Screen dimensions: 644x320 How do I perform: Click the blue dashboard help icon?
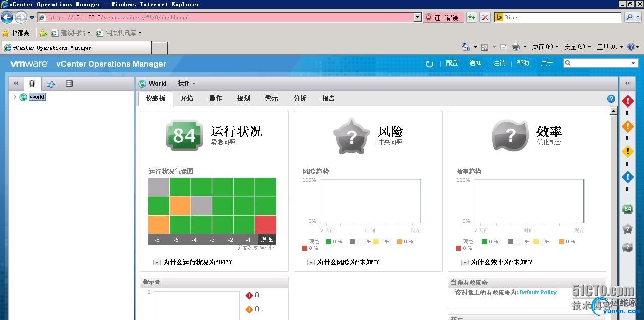(x=611, y=99)
